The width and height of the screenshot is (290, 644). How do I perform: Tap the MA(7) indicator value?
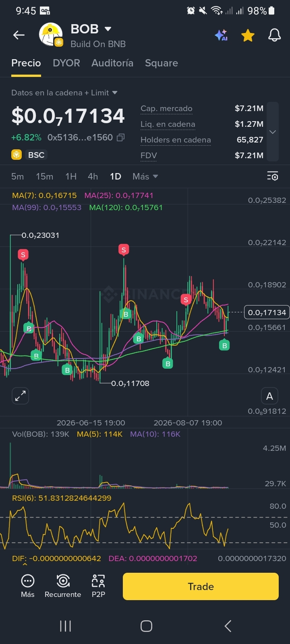click(44, 196)
